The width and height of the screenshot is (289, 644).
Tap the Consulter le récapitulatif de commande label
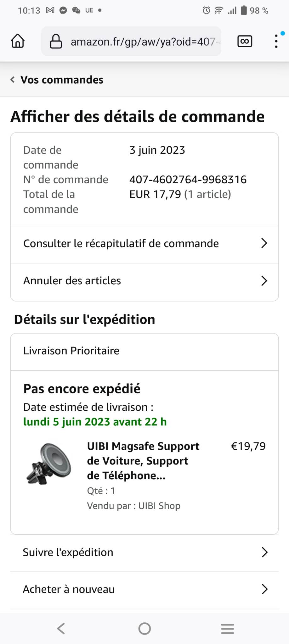121,243
